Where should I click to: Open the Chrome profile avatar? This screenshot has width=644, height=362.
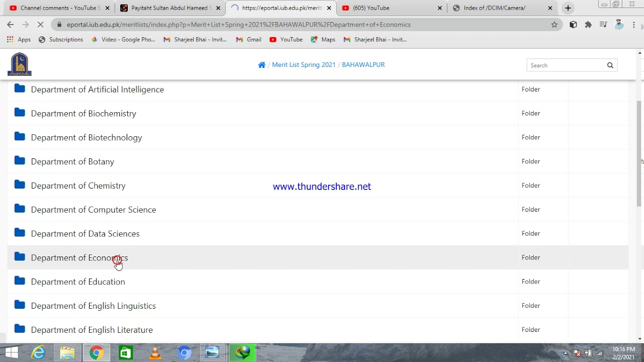619,25
